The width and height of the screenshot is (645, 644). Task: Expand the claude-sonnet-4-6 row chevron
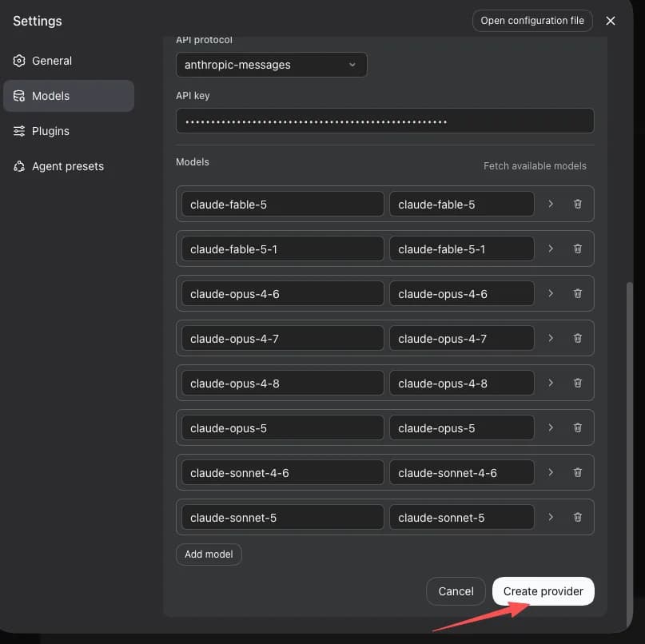[551, 472]
